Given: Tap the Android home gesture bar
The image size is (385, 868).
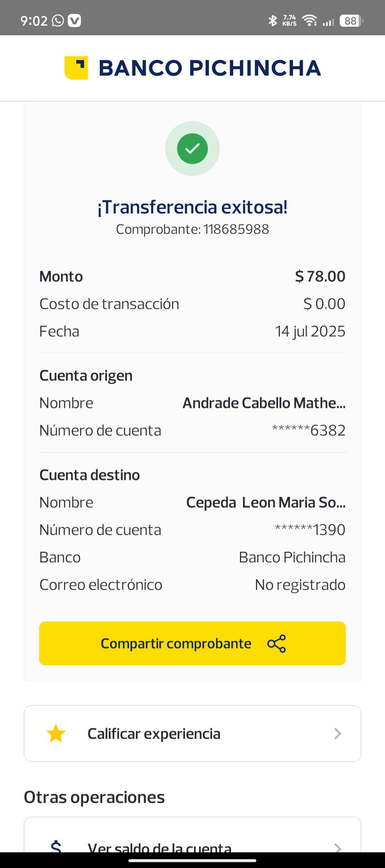Looking at the screenshot, I should pos(192,861).
